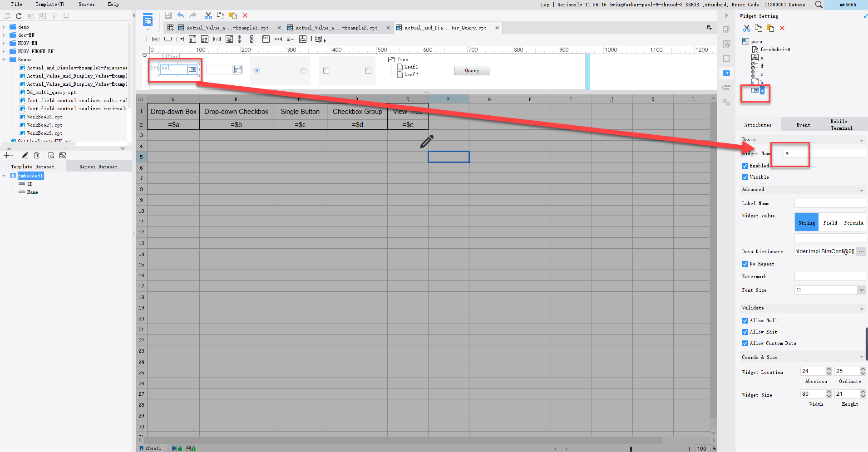868x452 pixels.
Task: Copy the widget in the Widget Setting panel
Action: tap(759, 28)
